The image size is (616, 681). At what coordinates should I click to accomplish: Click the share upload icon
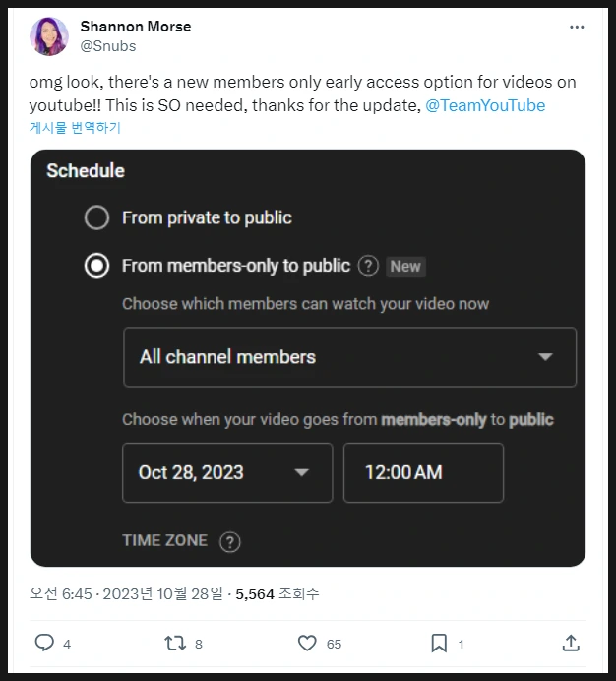pos(571,643)
